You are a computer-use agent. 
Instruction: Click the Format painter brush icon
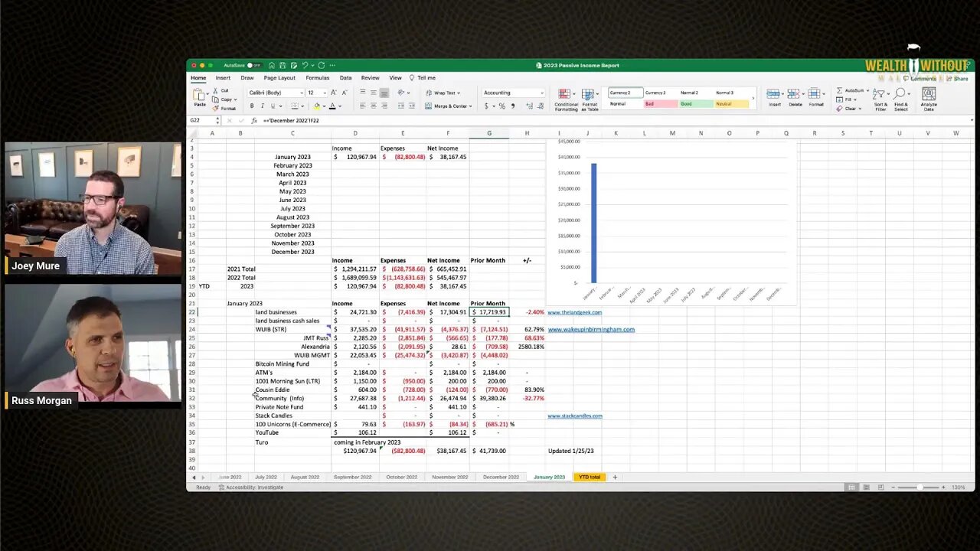pos(214,108)
